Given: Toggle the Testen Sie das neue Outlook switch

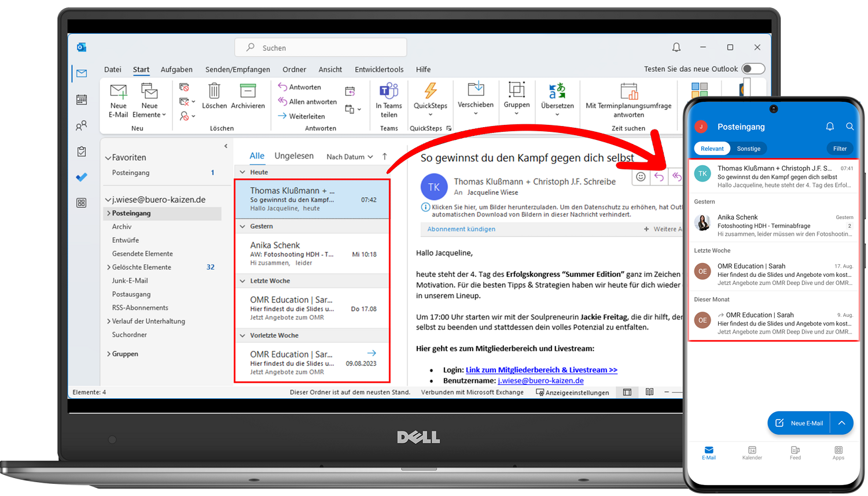Looking at the screenshot, I should point(753,69).
